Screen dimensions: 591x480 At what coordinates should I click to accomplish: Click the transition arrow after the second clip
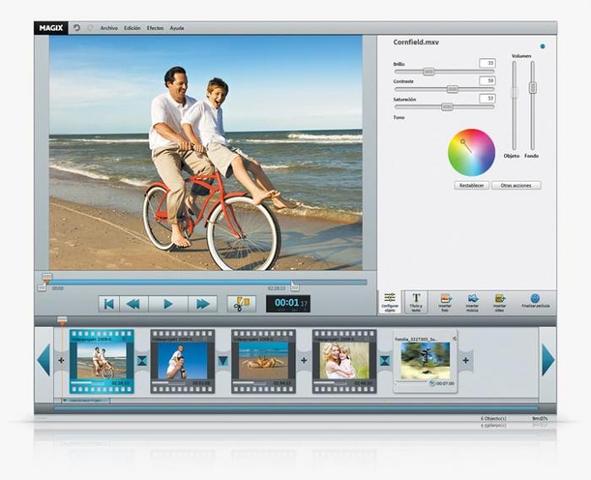point(223,361)
